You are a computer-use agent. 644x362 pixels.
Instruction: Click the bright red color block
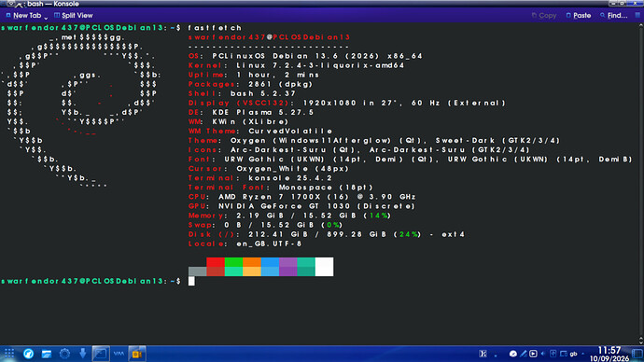216,262
